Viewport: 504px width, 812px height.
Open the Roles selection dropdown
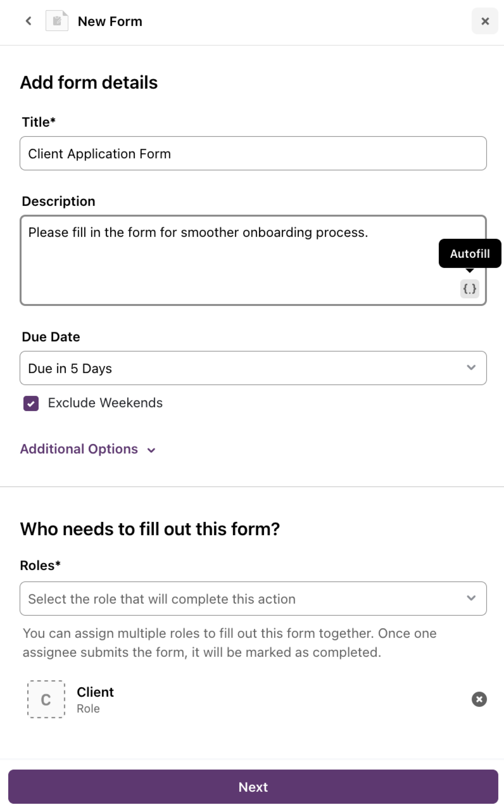(x=253, y=599)
